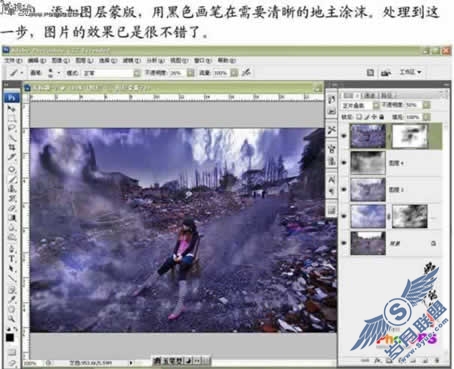Hide the top masked layer
The width and height of the screenshot is (454, 369).
click(x=344, y=136)
